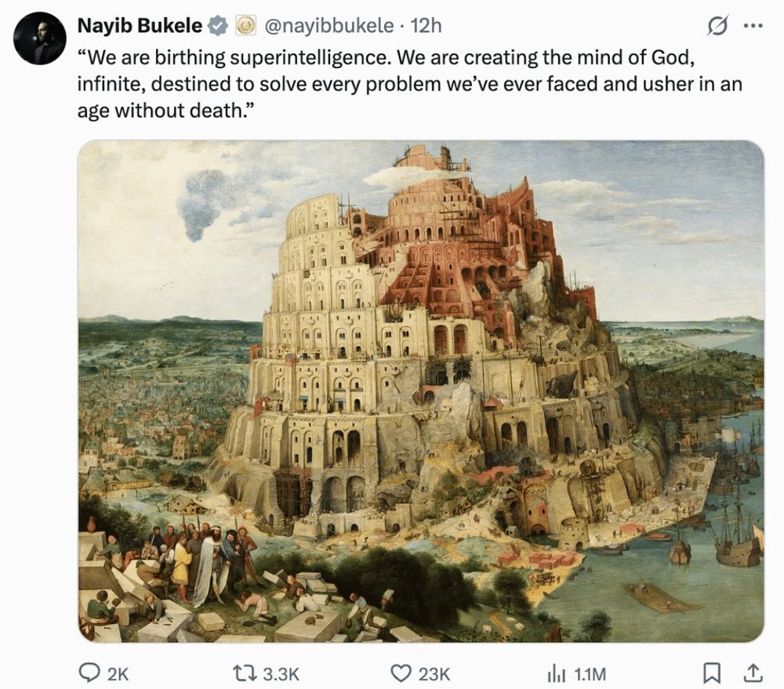This screenshot has width=784, height=689.
Task: Click the Nayib Bukele display name
Action: (x=140, y=26)
